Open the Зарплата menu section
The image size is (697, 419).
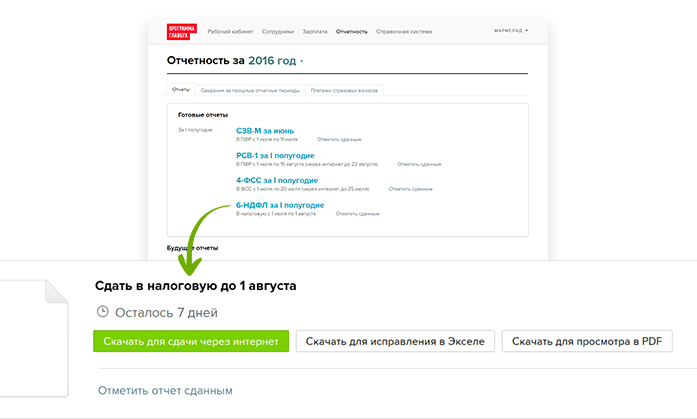coord(316,32)
